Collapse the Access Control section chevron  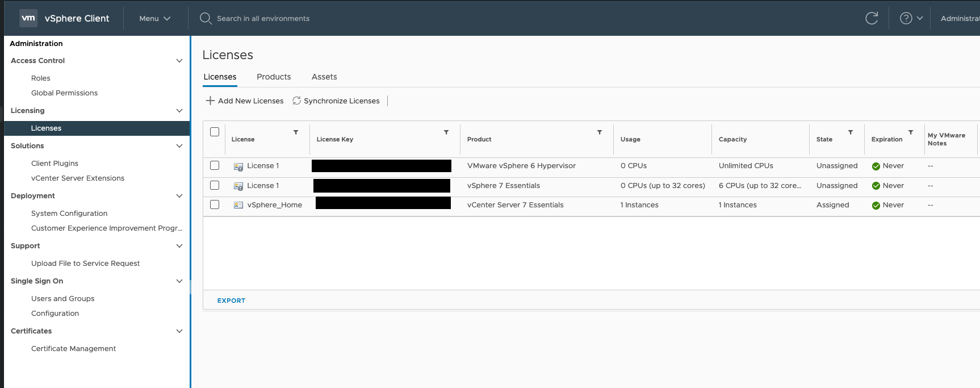tap(179, 61)
